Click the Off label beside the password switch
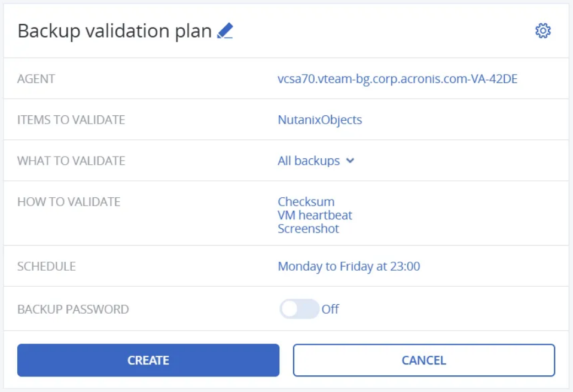The height and width of the screenshot is (392, 573). click(x=330, y=309)
